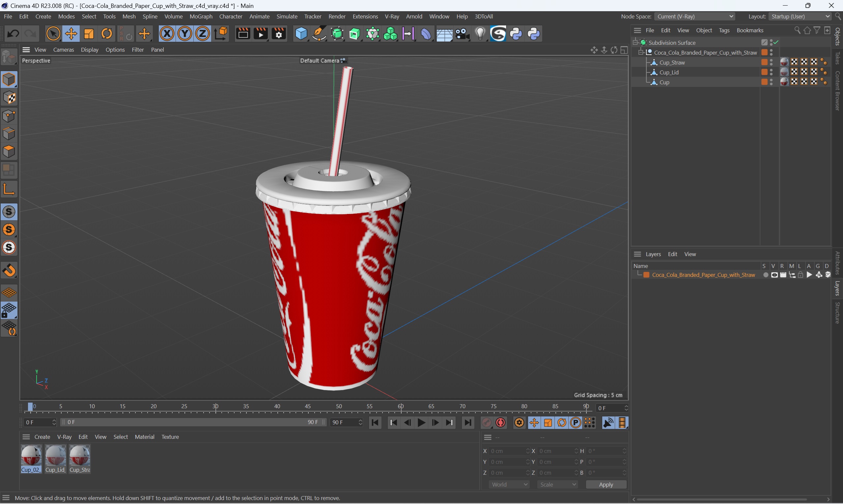The image size is (843, 504).
Task: Activate the Rotate tool
Action: click(x=107, y=34)
